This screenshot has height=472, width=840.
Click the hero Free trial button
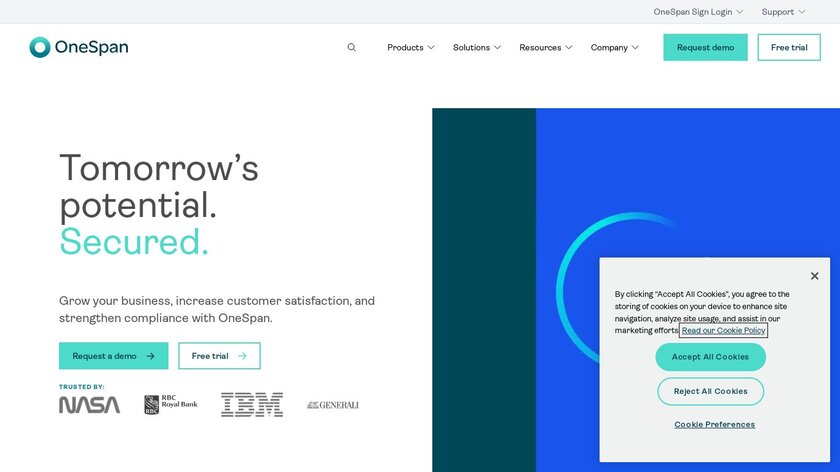point(219,356)
